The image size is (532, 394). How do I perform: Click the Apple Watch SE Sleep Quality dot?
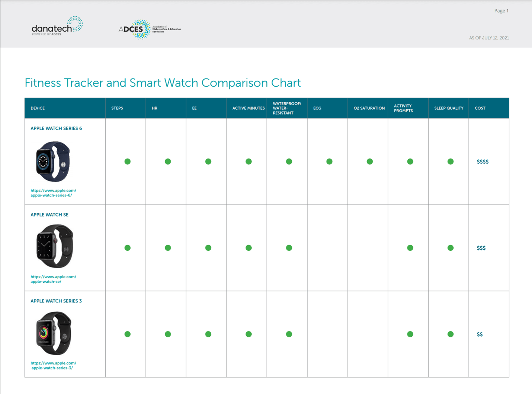[451, 248]
